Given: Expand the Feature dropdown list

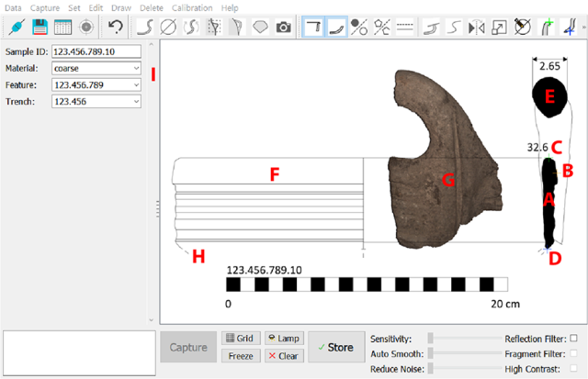Looking at the screenshot, I should [x=96, y=84].
